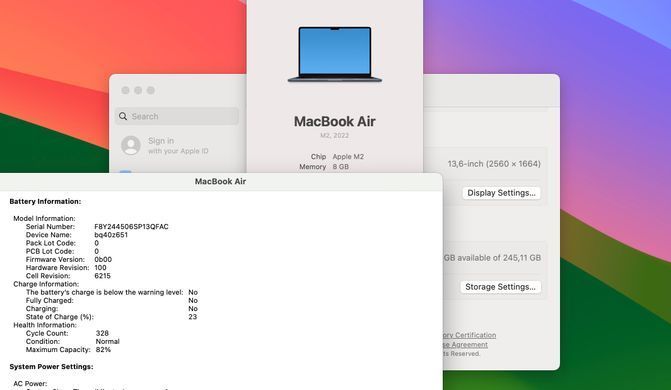Click the Firmware Version value 0b00

[x=103, y=259]
